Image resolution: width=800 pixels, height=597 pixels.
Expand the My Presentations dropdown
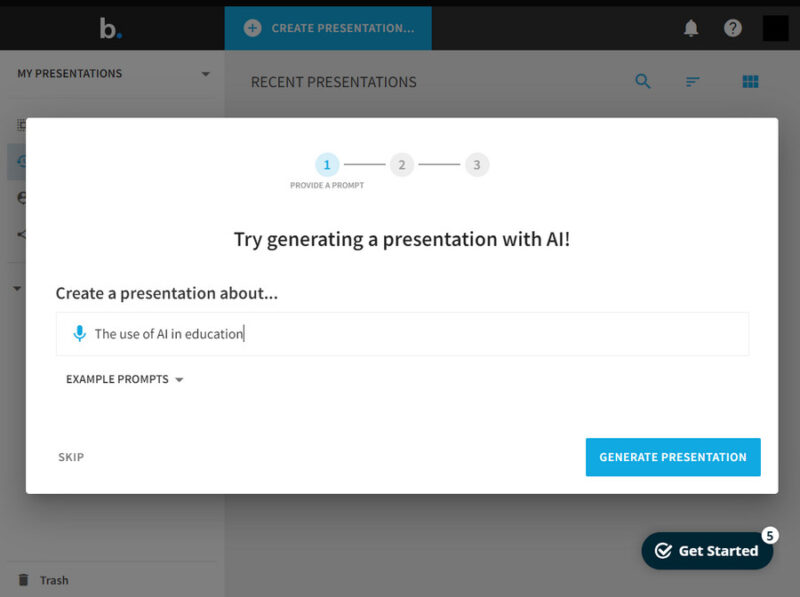(206, 73)
